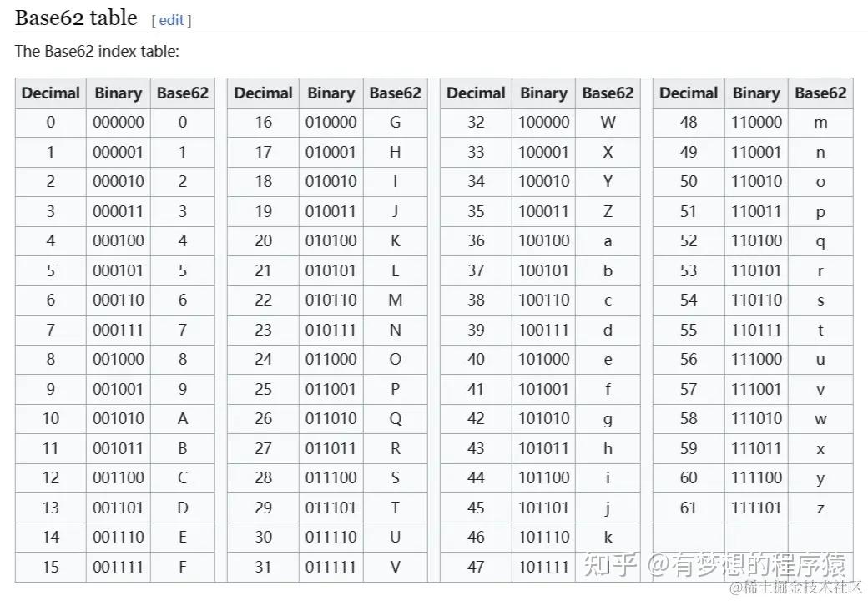Click the Base62 header of the third table
This screenshot has height=601, width=868.
click(608, 93)
